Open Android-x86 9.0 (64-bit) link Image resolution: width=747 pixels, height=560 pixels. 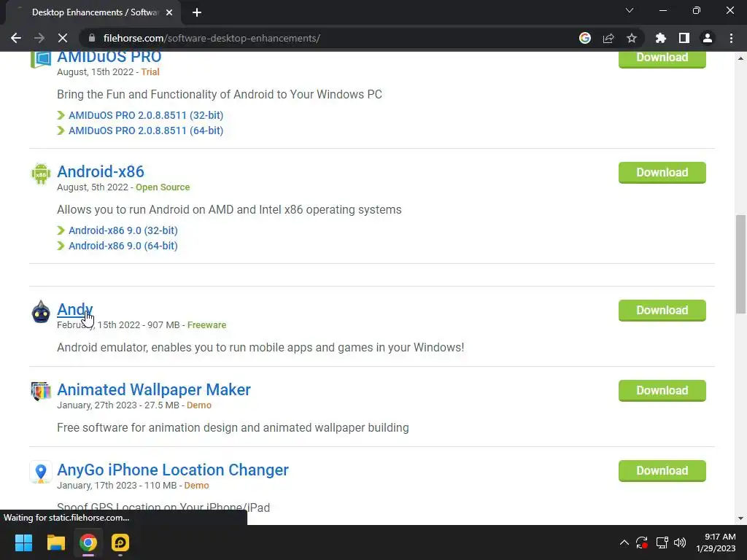[x=123, y=246]
